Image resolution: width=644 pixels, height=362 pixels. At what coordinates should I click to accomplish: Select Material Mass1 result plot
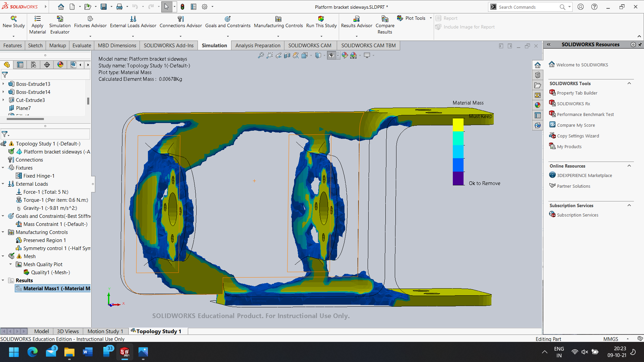pyautogui.click(x=53, y=288)
